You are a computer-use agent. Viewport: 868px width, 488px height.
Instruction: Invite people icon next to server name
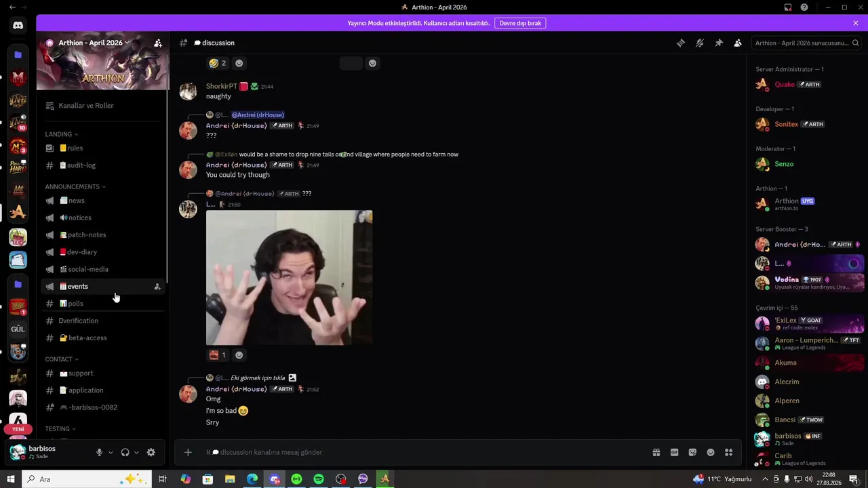[158, 43]
